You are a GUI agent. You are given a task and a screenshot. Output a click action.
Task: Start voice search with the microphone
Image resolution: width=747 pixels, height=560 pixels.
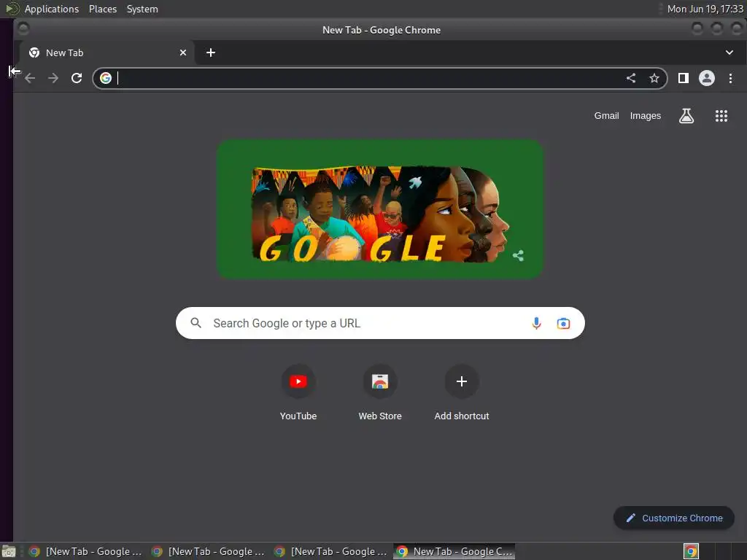click(x=536, y=323)
